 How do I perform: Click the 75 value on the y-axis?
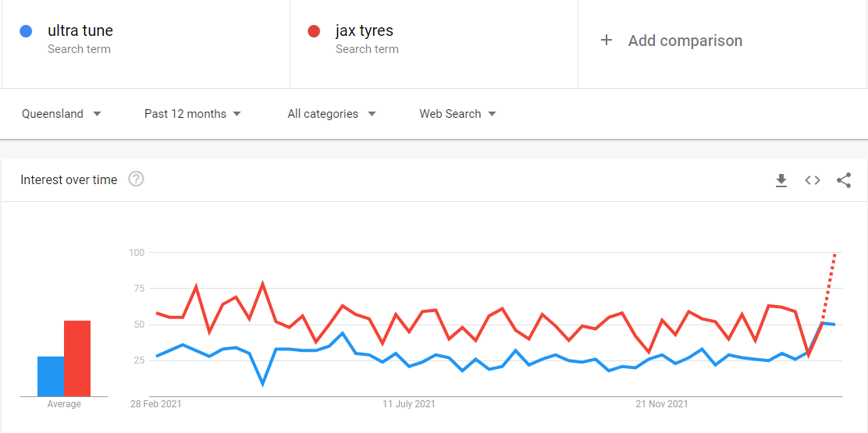tap(138, 289)
